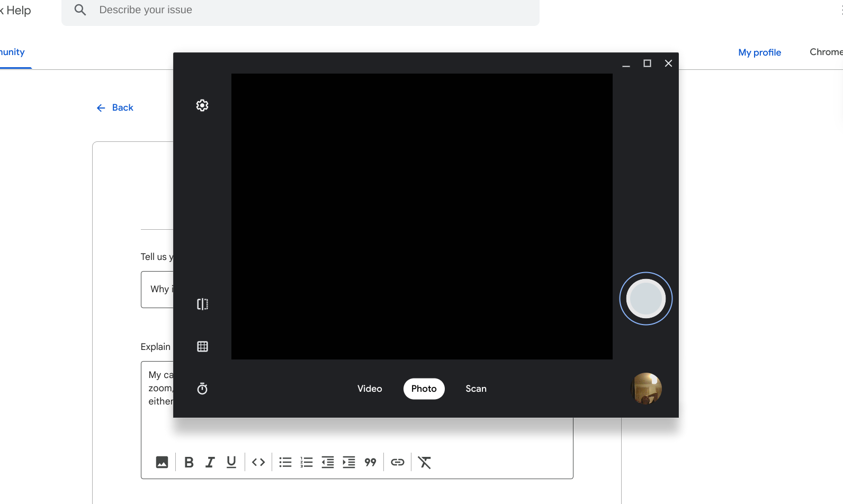Insert a bulleted list
The height and width of the screenshot is (504, 843).
[285, 462]
